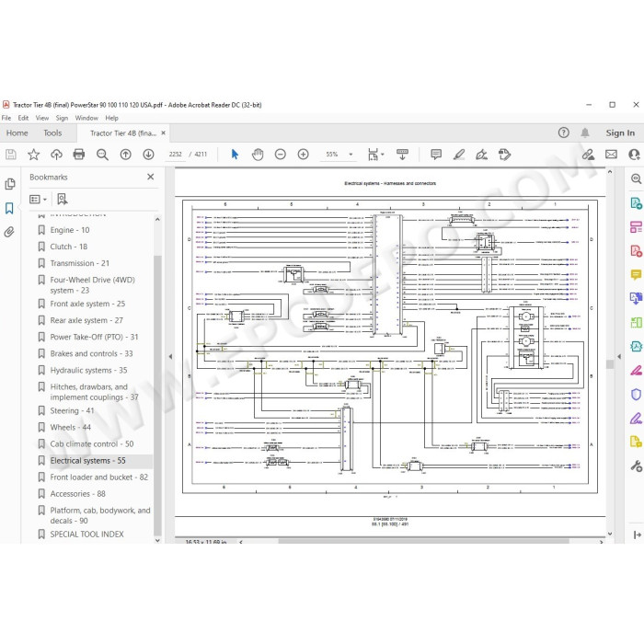Add a sticky note comment icon
This screenshot has height=644, width=644.
(x=436, y=155)
